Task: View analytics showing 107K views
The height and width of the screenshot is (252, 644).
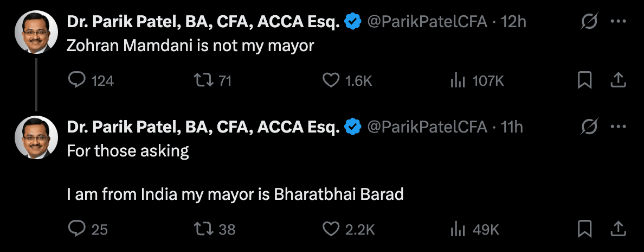Action: pyautogui.click(x=459, y=81)
